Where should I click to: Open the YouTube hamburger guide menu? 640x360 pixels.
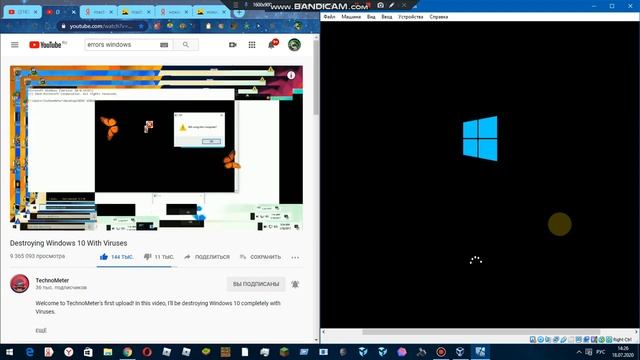click(15, 44)
